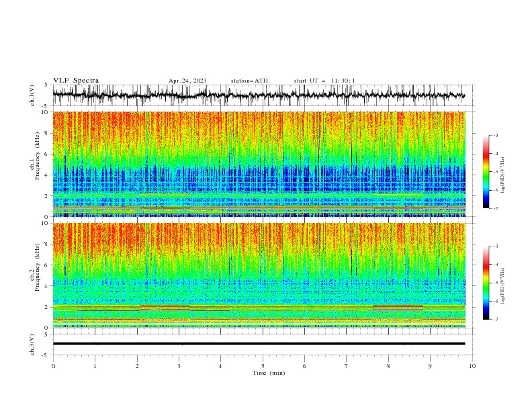Click the date text "Apr. 24, 2023"
Image resolution: width=532 pixels, height=411 pixels.
tap(187, 81)
